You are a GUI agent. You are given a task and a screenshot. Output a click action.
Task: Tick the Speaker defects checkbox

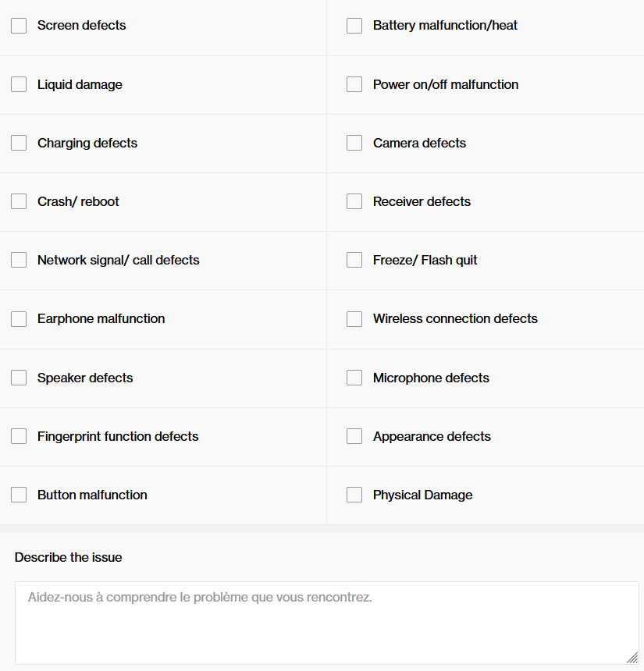pyautogui.click(x=19, y=378)
